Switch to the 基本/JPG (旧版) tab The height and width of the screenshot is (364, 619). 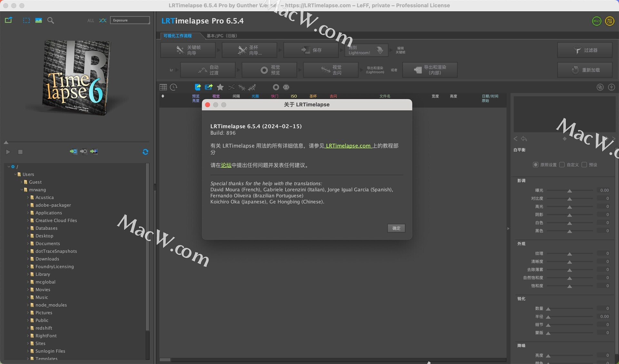coord(222,36)
